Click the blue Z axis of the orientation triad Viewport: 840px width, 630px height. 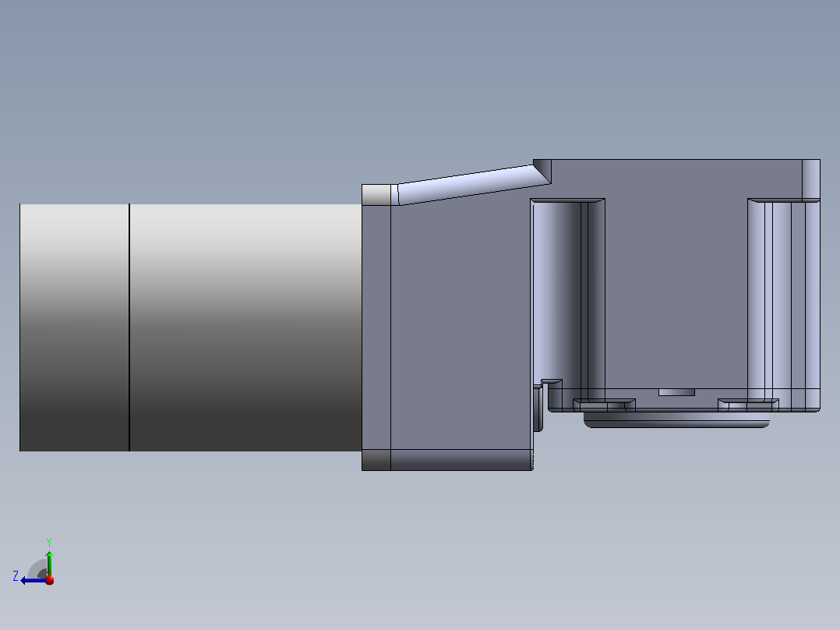[x=34, y=581]
